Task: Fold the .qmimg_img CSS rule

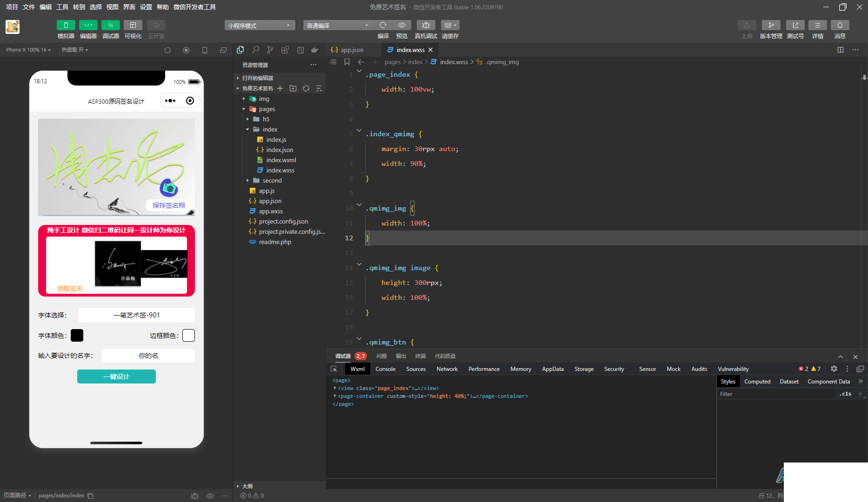Action: coord(359,205)
